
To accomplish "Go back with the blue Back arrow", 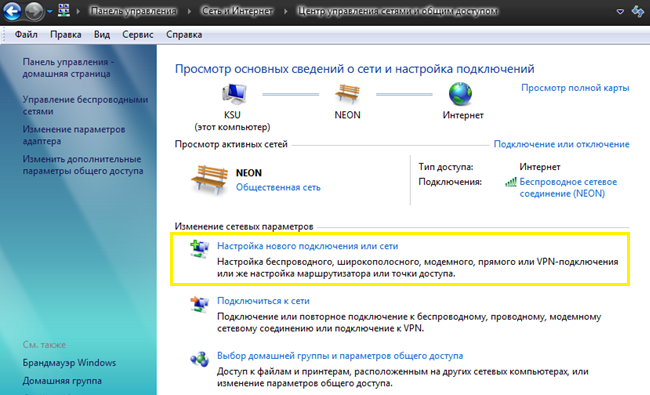I will pyautogui.click(x=12, y=11).
